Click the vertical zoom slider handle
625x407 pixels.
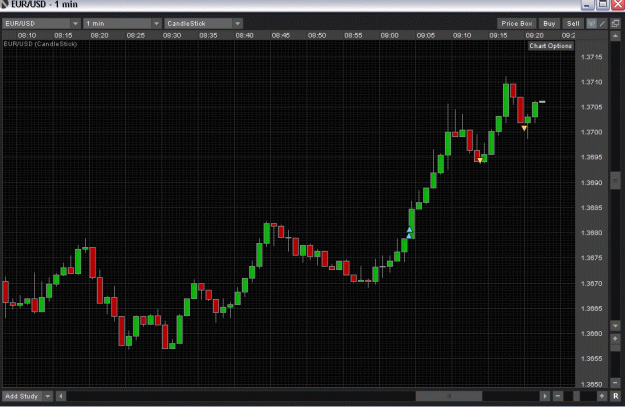coord(615,348)
